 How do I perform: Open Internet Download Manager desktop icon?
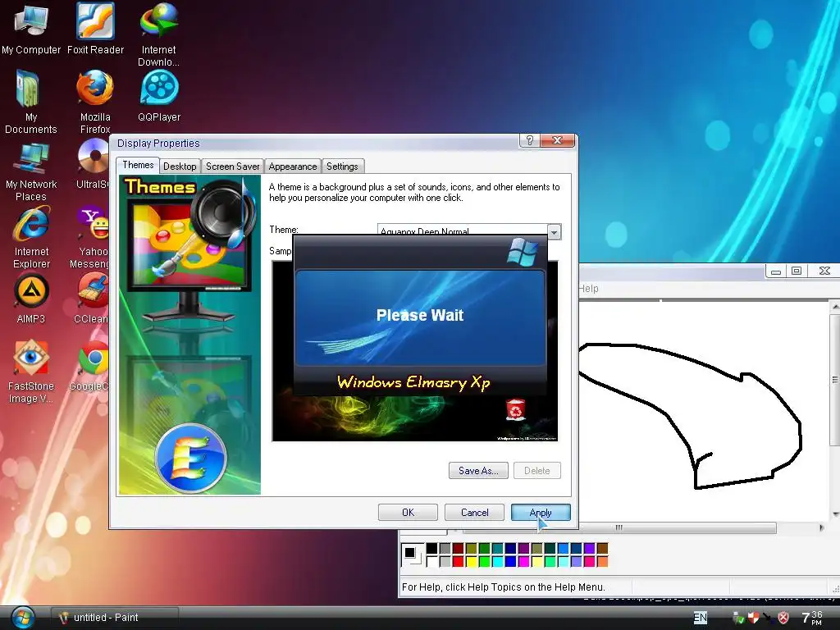tap(159, 34)
